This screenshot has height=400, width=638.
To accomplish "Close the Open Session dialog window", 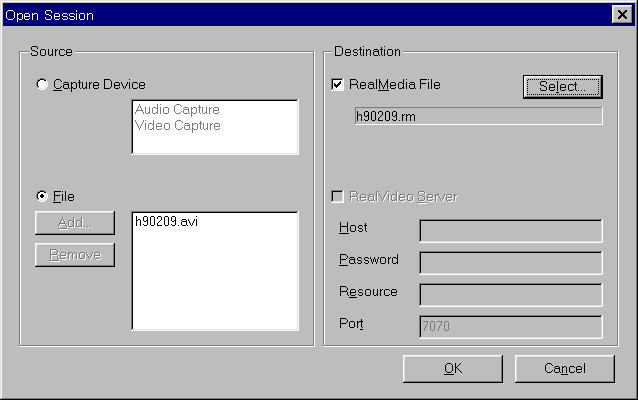I will pyautogui.click(x=622, y=15).
